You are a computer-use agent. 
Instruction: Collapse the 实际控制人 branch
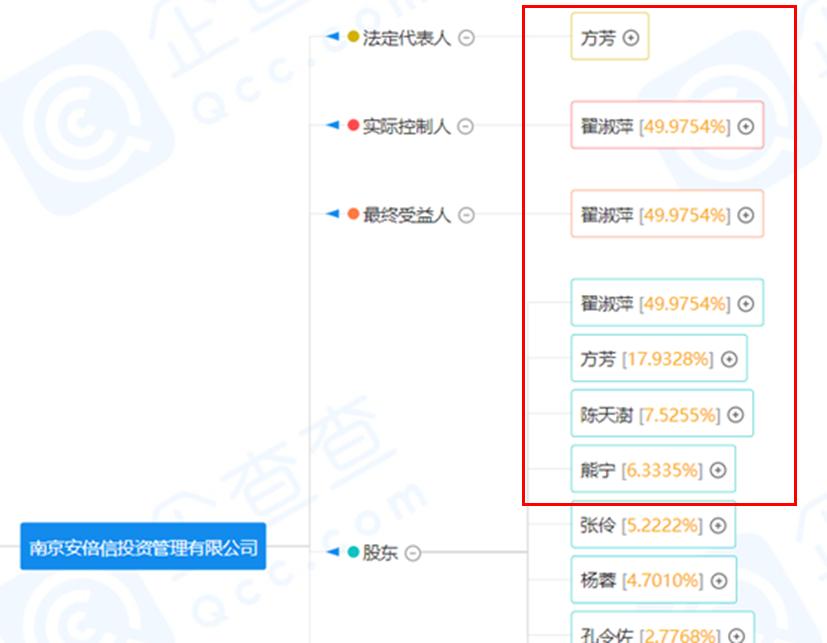465,127
